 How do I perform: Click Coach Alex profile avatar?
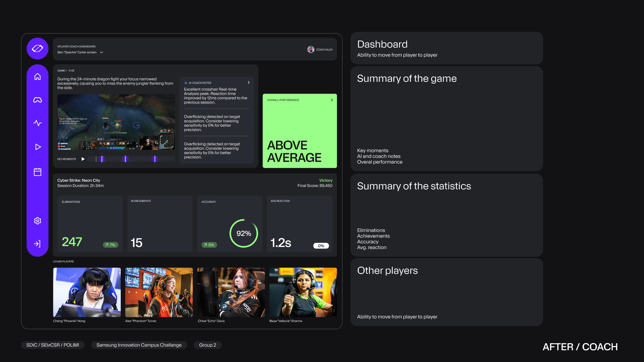311,50
